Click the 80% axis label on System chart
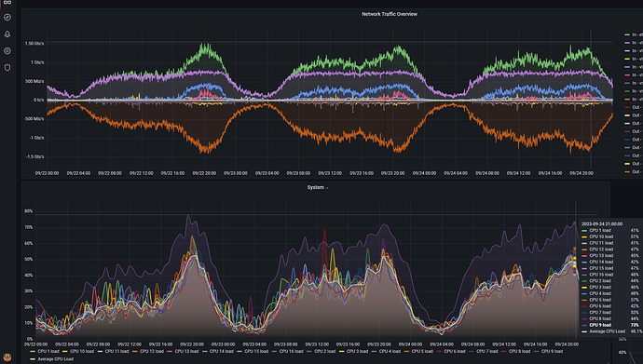 (x=28, y=211)
